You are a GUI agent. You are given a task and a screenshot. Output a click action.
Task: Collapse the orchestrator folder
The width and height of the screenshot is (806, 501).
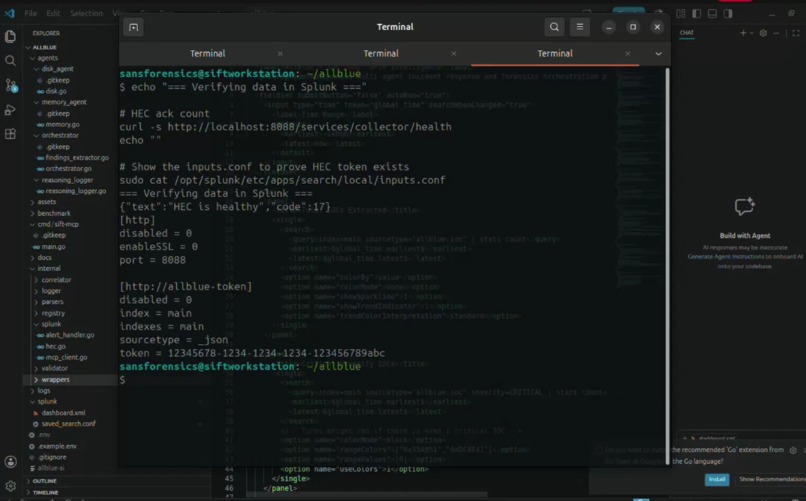(x=60, y=136)
